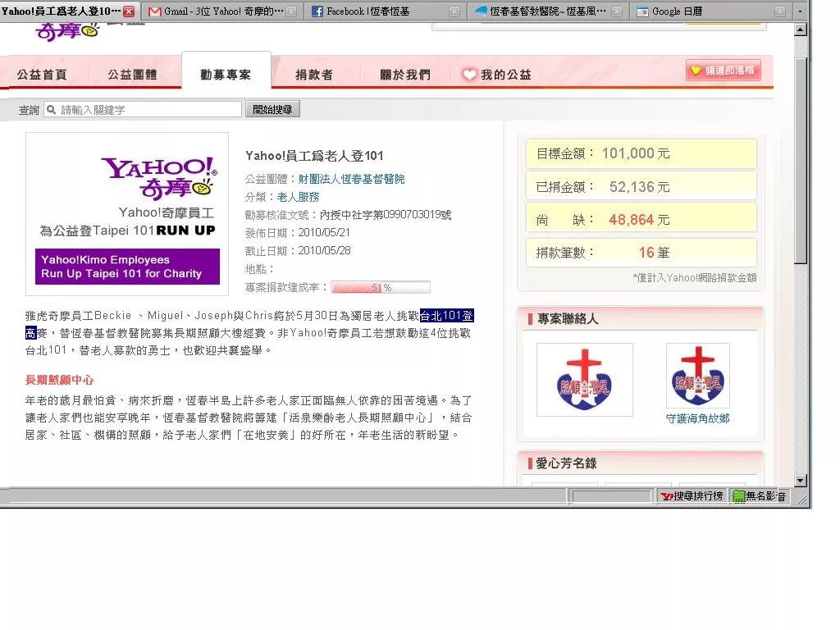Click Yahoo 搜尋排行榜 in status bar
This screenshot has height=630, width=840.
(692, 496)
